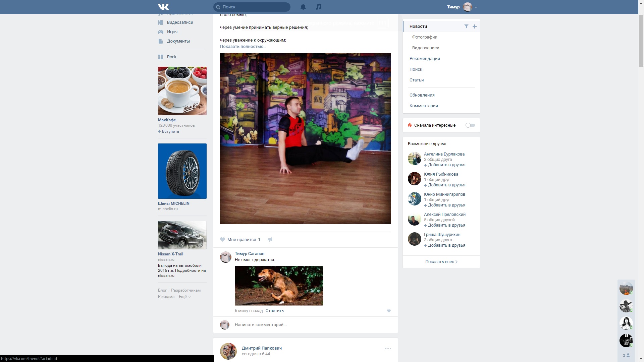Focus the Поиск search field
This screenshot has width=644, height=362.
click(x=252, y=7)
